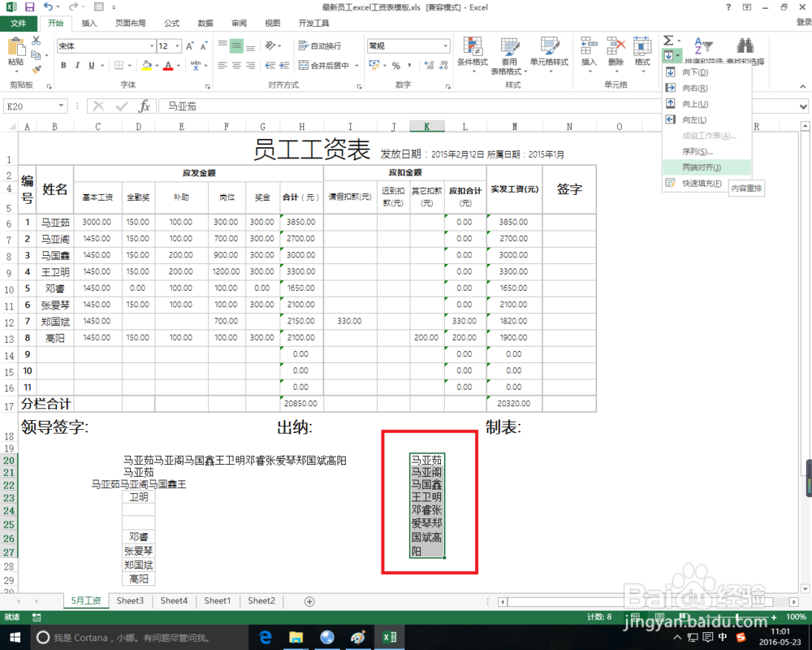Apply the fill color bucket

coord(147,65)
